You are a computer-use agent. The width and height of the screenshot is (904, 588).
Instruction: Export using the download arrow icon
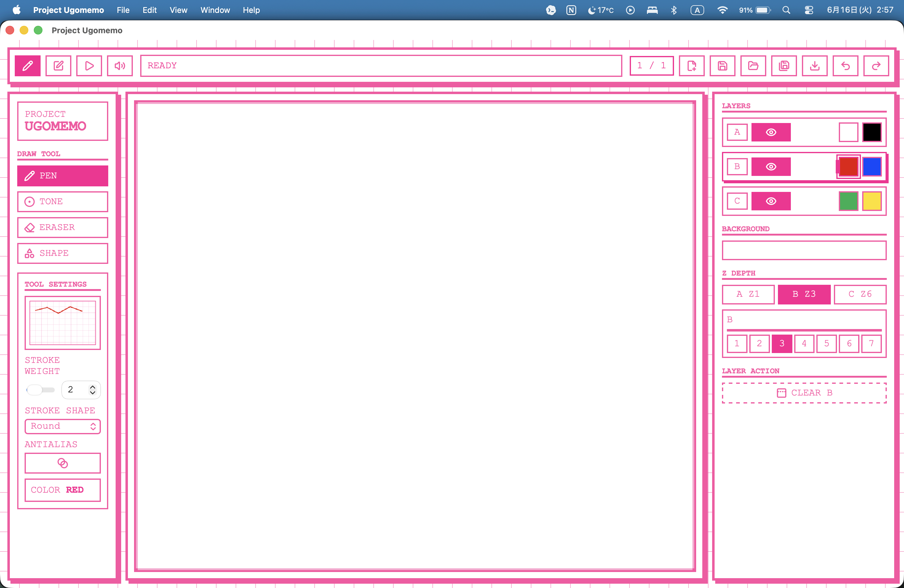pos(815,66)
